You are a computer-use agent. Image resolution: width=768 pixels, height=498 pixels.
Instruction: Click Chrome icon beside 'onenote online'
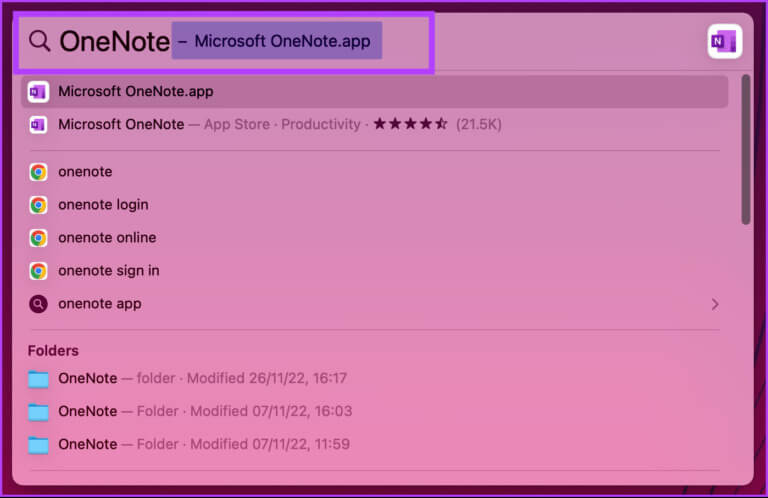(x=38, y=238)
